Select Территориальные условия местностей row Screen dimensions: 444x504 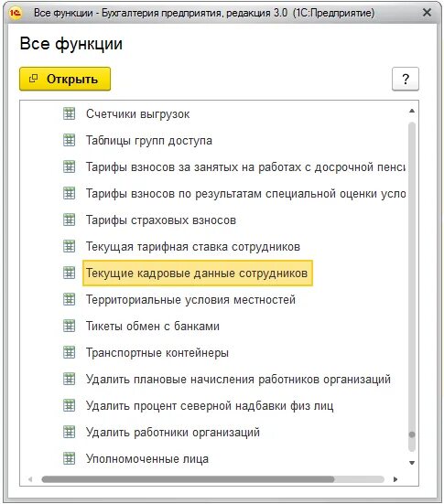[190, 300]
